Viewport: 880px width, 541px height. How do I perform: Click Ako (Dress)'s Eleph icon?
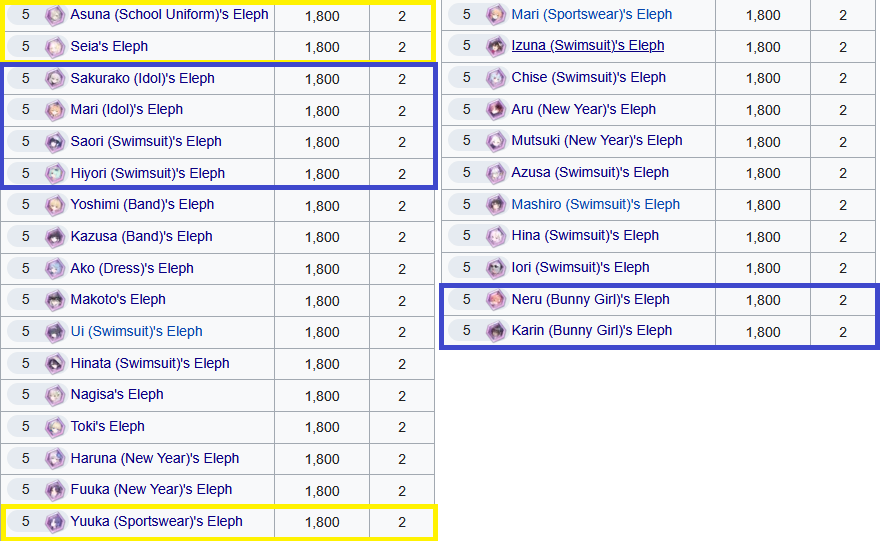pyautogui.click(x=55, y=269)
